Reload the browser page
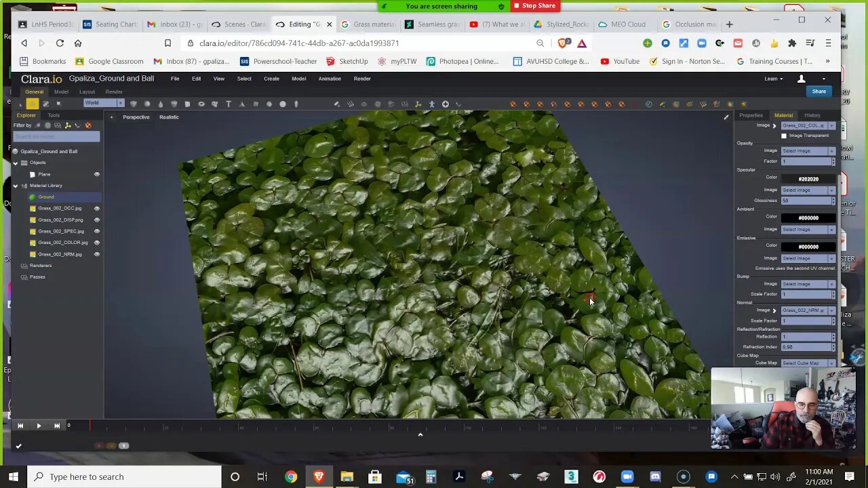The width and height of the screenshot is (868, 488). point(60,43)
